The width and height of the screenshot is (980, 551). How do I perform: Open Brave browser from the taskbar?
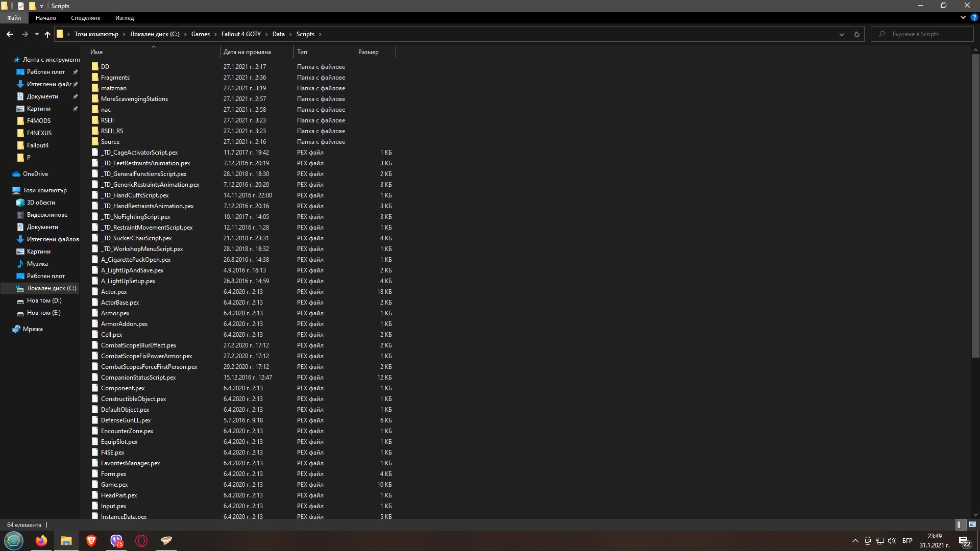pyautogui.click(x=91, y=540)
